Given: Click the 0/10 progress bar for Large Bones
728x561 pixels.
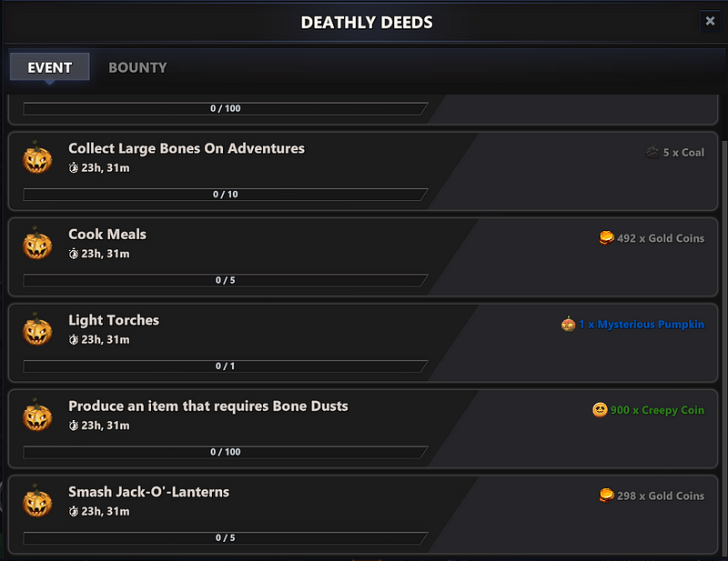Looking at the screenshot, I should click(226, 194).
